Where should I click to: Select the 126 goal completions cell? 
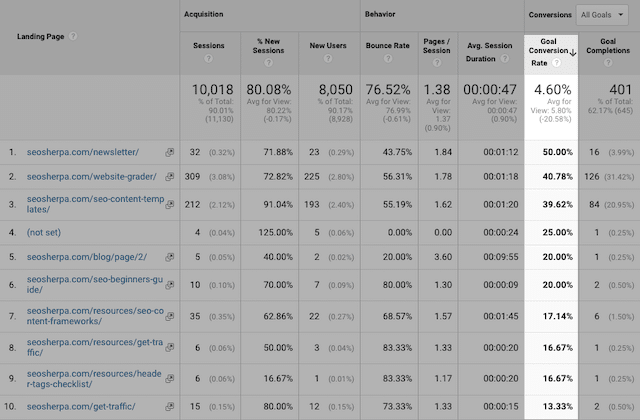point(592,177)
